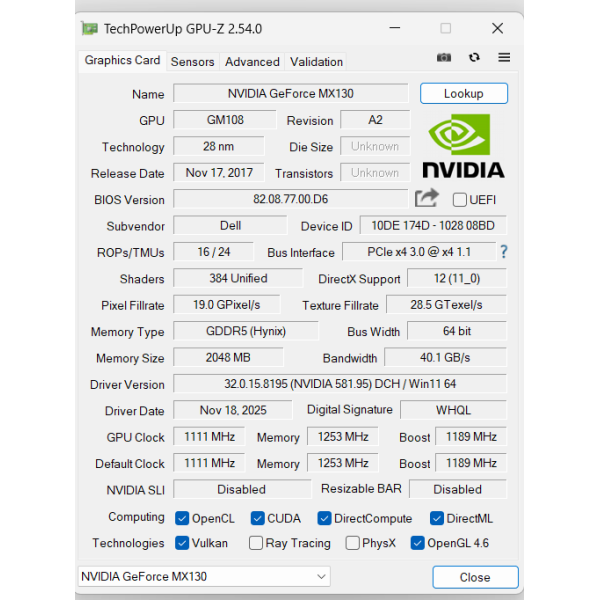Toggle the CUDA checkbox
Image resolution: width=600 pixels, height=600 pixels.
click(x=258, y=518)
